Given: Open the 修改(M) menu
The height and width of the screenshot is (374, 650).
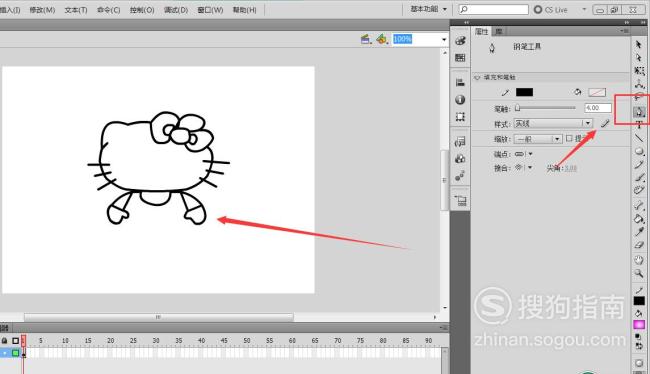Looking at the screenshot, I should (42, 10).
